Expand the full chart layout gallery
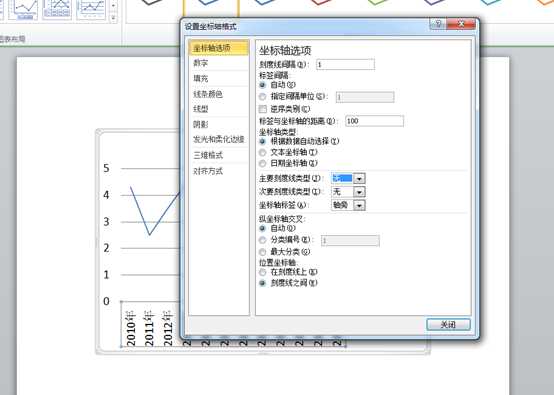This screenshot has width=554, height=395. [x=113, y=18]
